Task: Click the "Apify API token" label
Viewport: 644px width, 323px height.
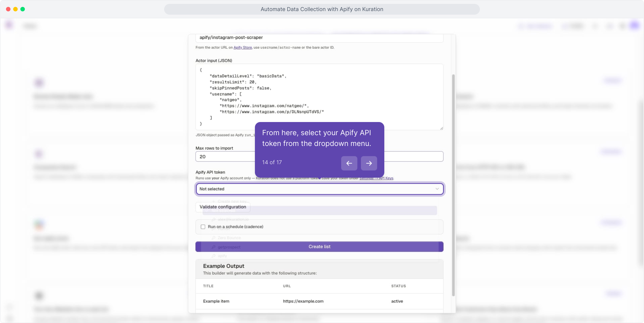Action: [x=210, y=172]
